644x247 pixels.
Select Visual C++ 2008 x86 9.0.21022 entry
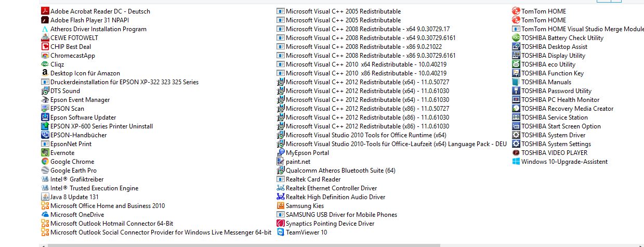(x=360, y=46)
